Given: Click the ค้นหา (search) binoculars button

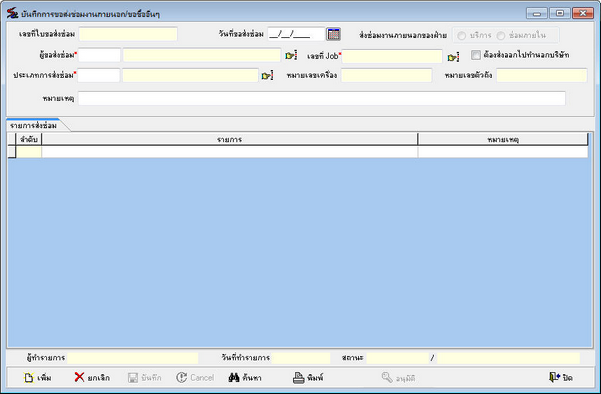Looking at the screenshot, I should click(245, 378).
